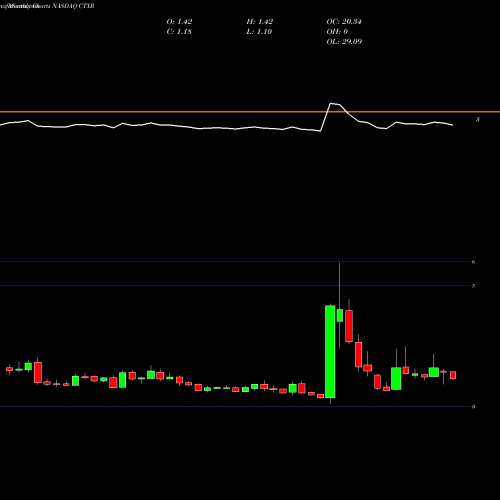Select the close value C: 1.18
The image size is (500, 500).
179,32
